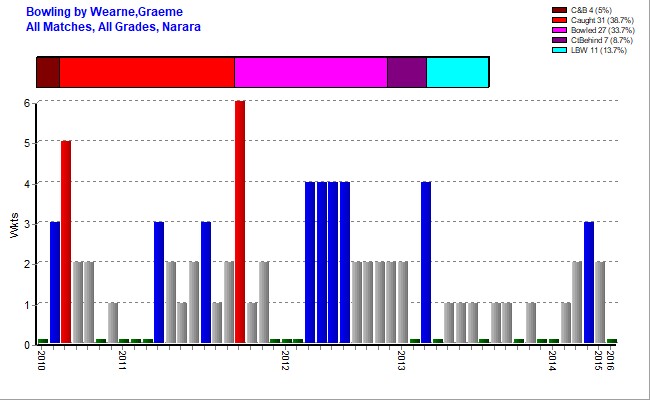Image resolution: width=650 pixels, height=400 pixels.
Task: Click the 2013 x-axis label
Action: 400,360
